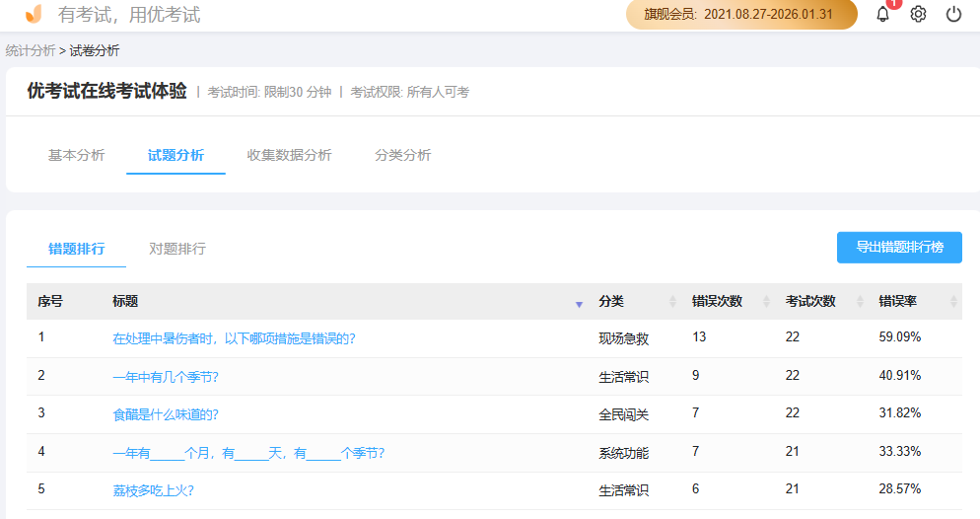The height and width of the screenshot is (519, 980).
Task: Navigate to 统计分析 breadcrumb
Action: [31, 50]
